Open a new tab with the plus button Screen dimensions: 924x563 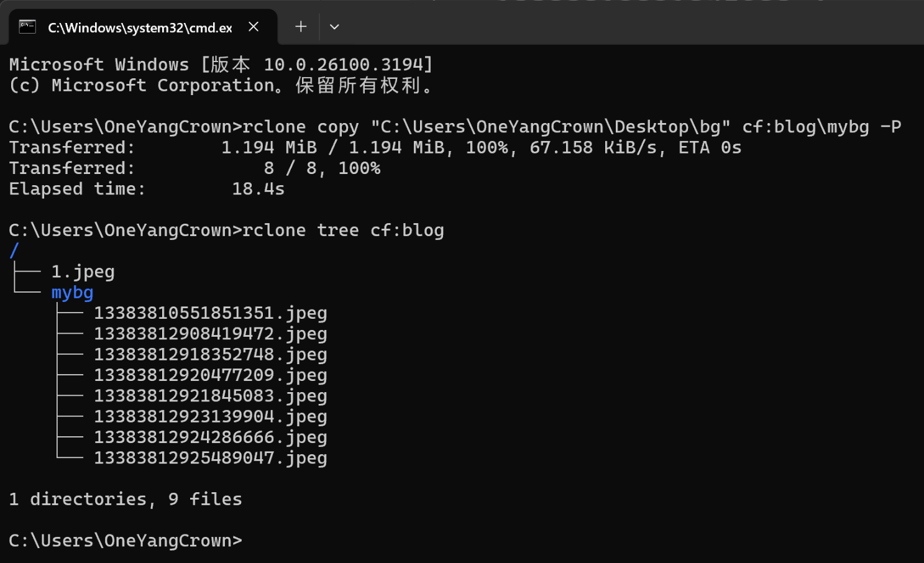301,27
